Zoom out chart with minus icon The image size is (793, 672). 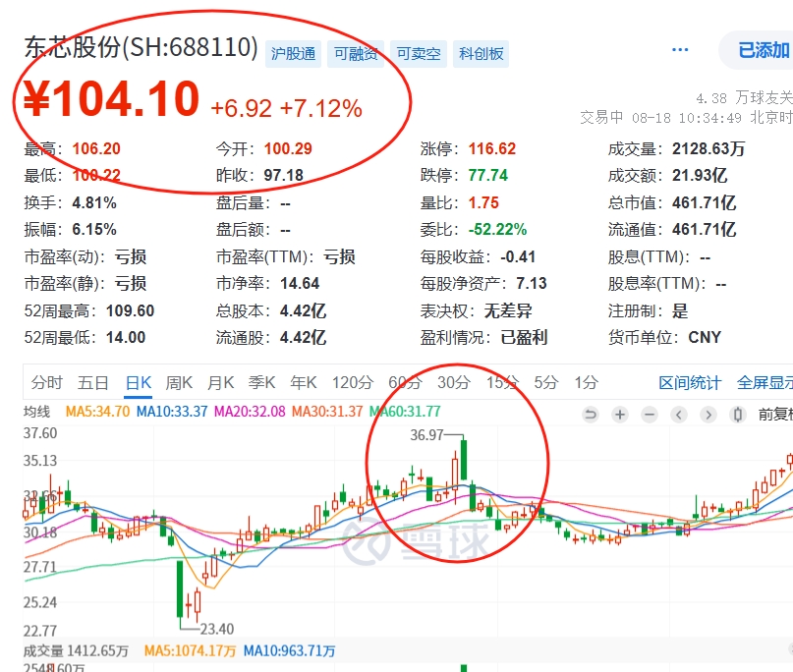coord(650,416)
